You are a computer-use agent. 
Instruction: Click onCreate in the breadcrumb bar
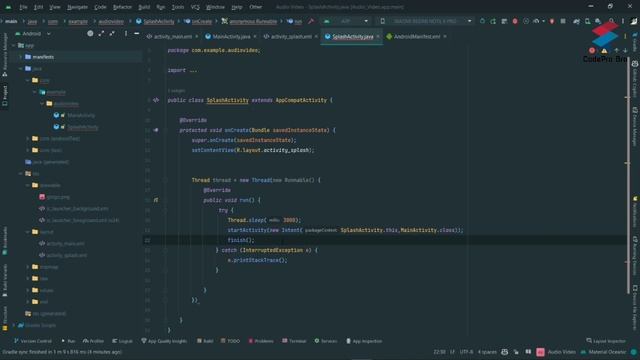click(198, 21)
